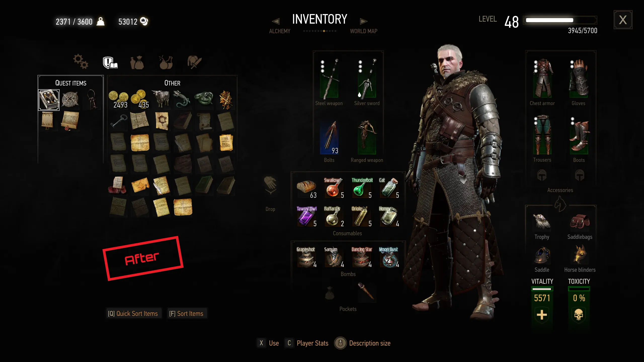Go to previous Alchemy panel arrow

(276, 21)
